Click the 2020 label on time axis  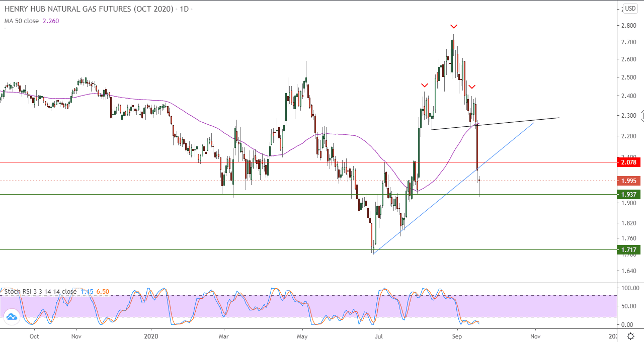tap(151, 336)
